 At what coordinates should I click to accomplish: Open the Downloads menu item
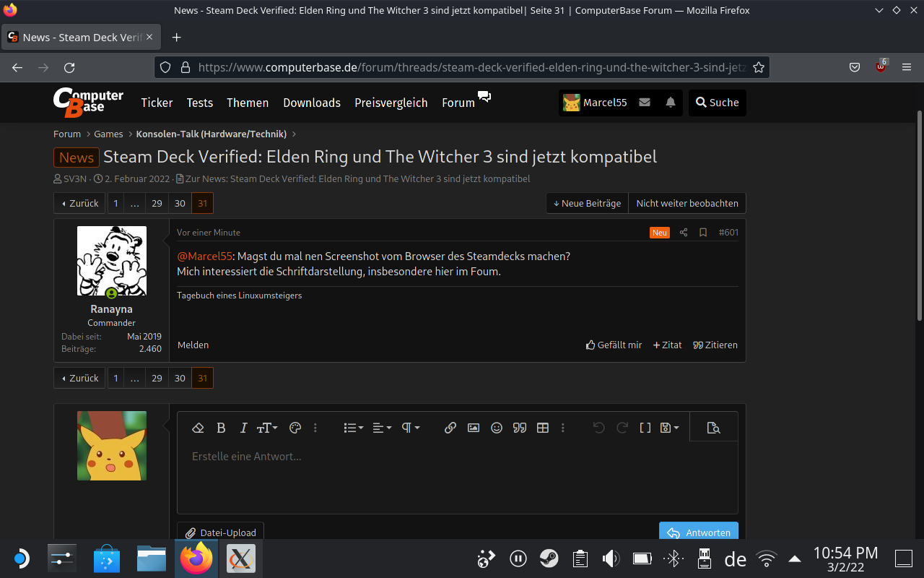pyautogui.click(x=312, y=103)
